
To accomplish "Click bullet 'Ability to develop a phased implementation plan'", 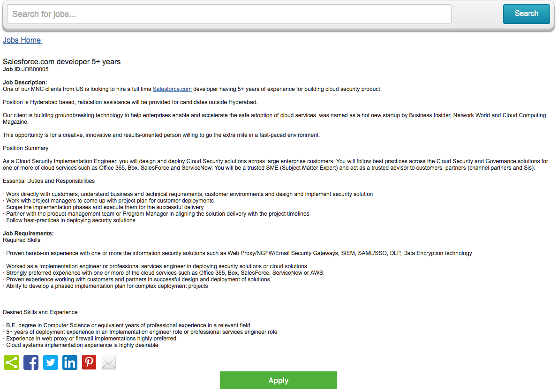I will coord(106,286).
